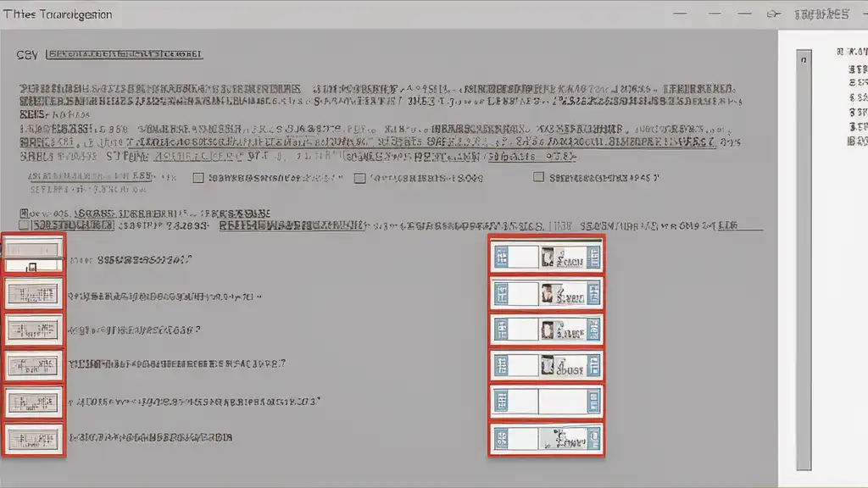Click the blue icon ending the fourth entry row
868x488 pixels.
pyautogui.click(x=593, y=366)
